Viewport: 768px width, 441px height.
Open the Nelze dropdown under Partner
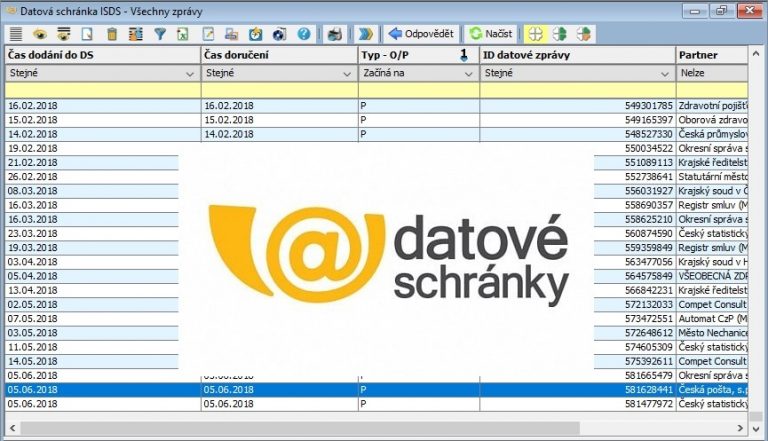coord(712,74)
